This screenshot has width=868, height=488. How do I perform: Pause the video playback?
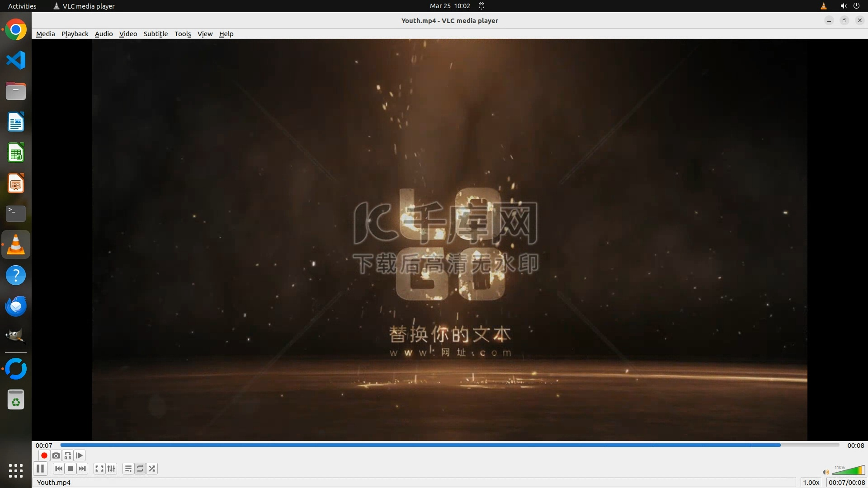tap(40, 469)
